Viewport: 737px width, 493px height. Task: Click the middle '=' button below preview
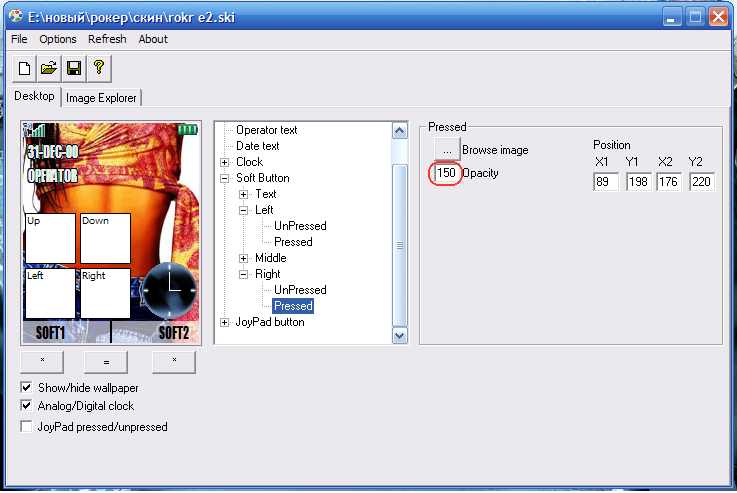coord(106,361)
